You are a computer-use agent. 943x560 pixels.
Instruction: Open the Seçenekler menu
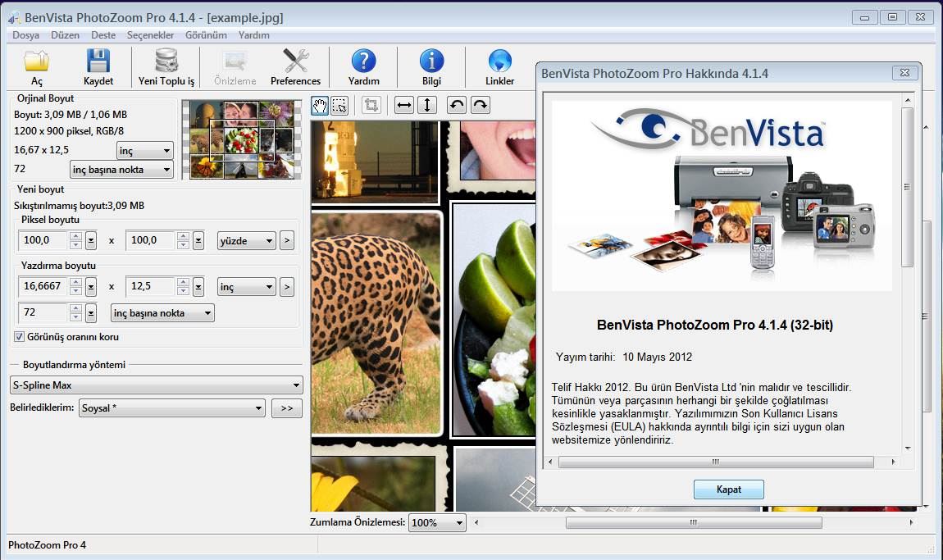pos(150,35)
